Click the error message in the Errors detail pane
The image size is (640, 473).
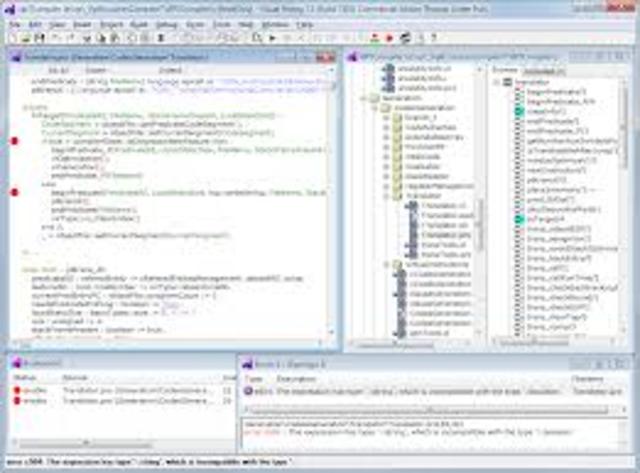408,432
